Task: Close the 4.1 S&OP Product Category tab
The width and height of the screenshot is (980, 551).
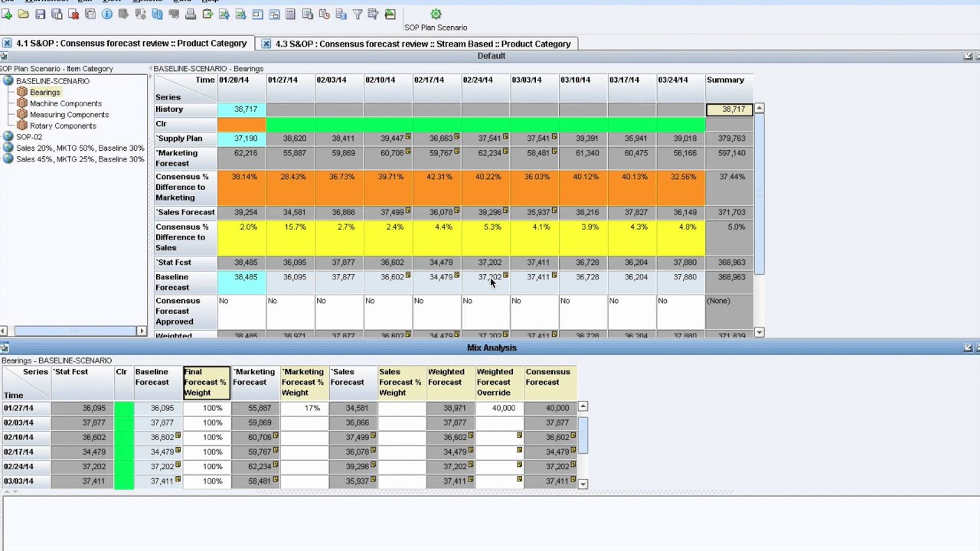Action: point(6,44)
